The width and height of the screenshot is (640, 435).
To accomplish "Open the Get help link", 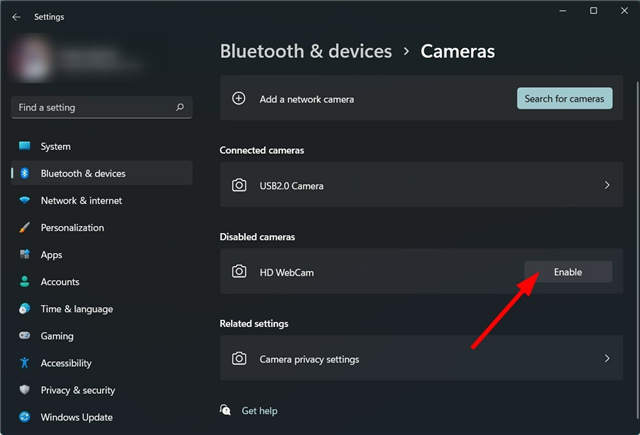I will (260, 410).
